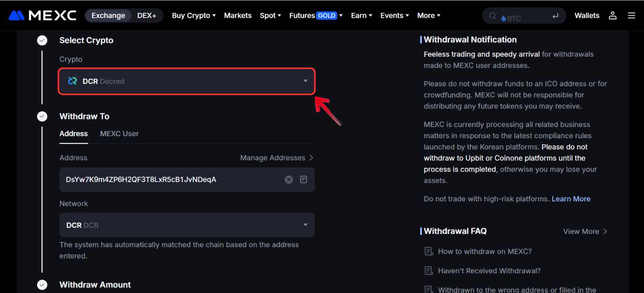Click the enter arrow in the search box
This screenshot has width=644, height=293.
(555, 16)
